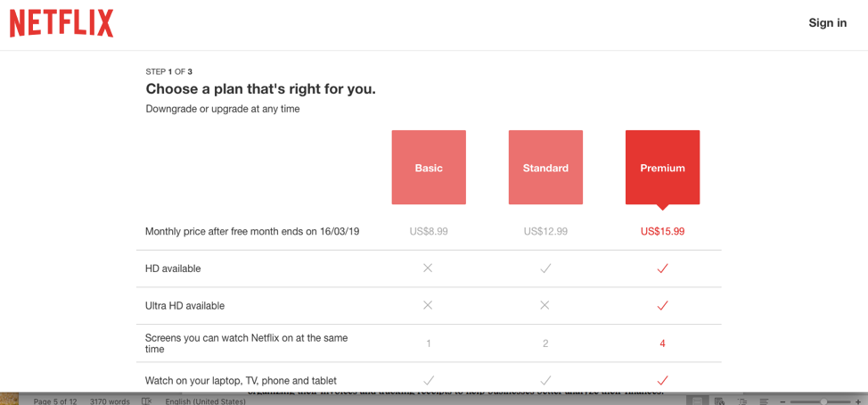This screenshot has height=405, width=868.
Task: Click the US$8.99 Basic price
Action: (x=429, y=231)
